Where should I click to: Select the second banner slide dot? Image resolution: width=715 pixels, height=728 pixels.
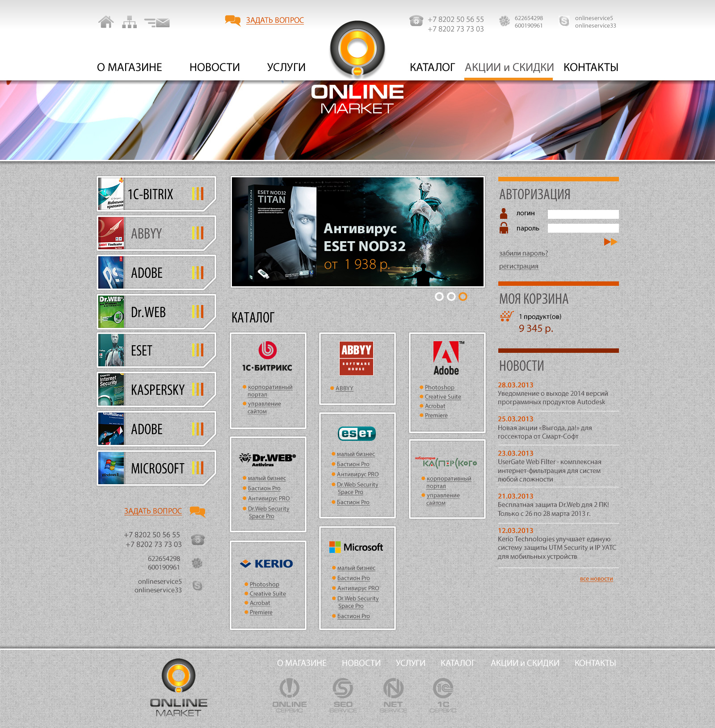pyautogui.click(x=451, y=297)
